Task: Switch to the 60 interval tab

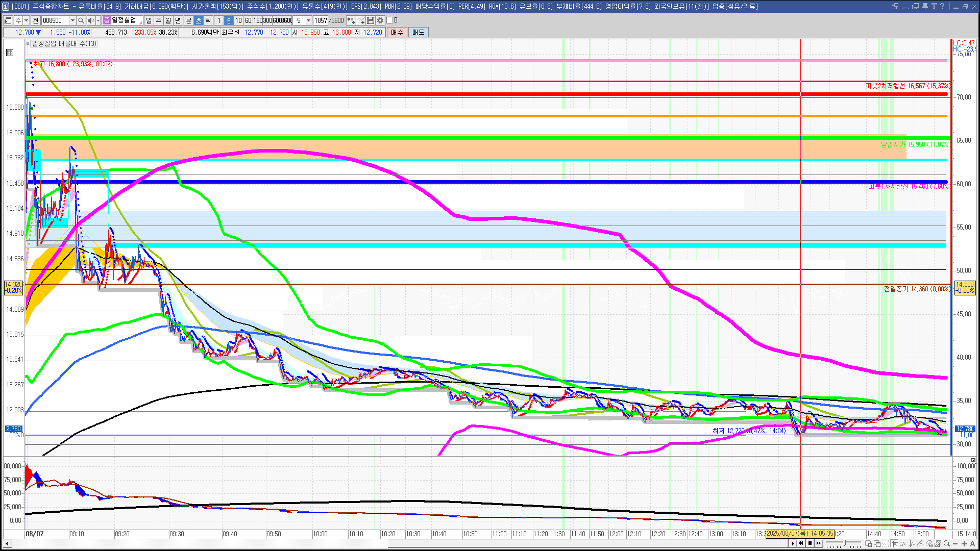Action: (248, 20)
